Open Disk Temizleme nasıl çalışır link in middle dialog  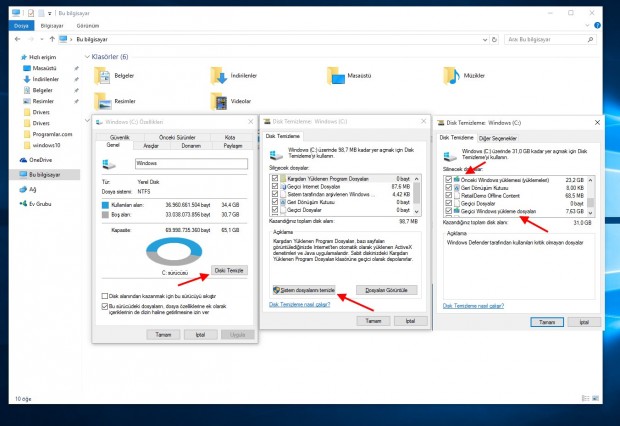tap(299, 304)
